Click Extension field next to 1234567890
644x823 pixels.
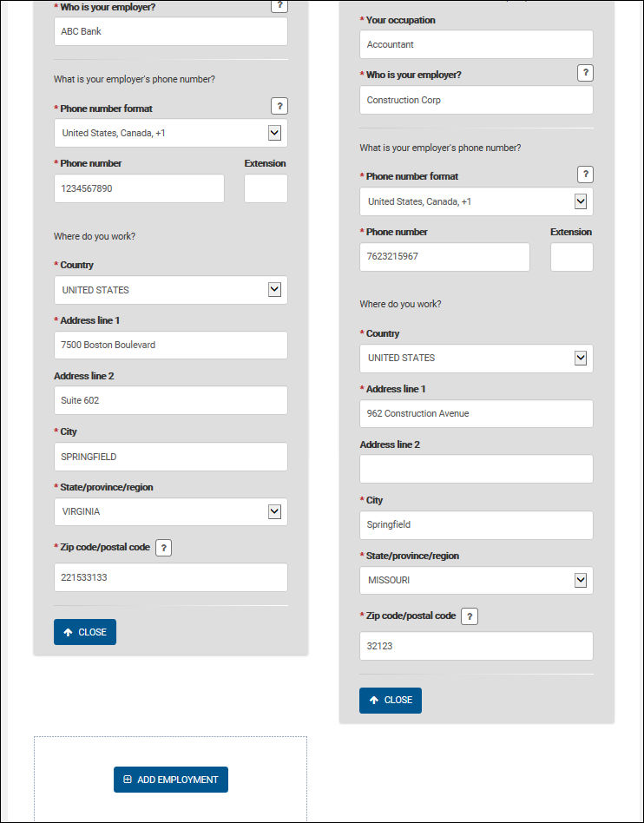(x=266, y=188)
